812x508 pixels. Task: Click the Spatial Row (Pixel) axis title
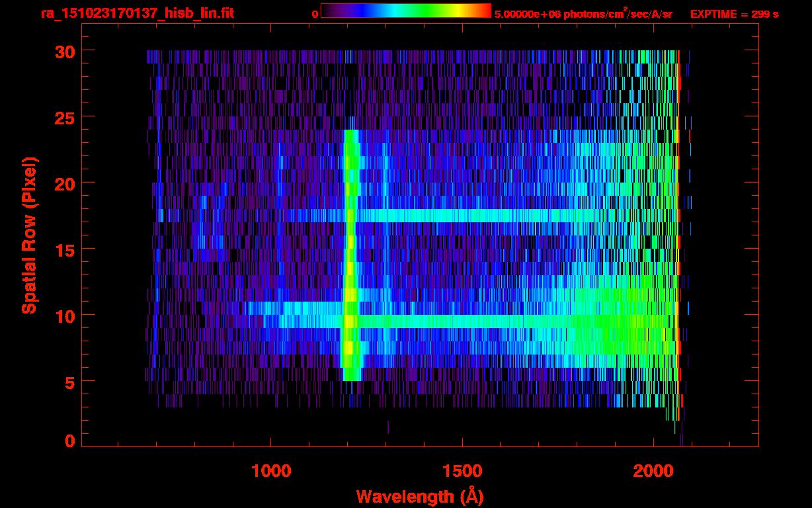coord(29,235)
